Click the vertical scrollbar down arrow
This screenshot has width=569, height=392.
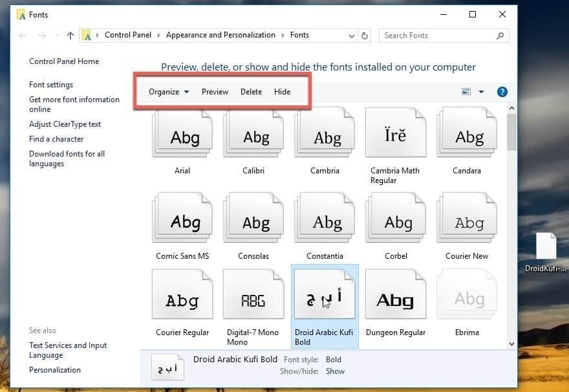pyautogui.click(x=512, y=344)
